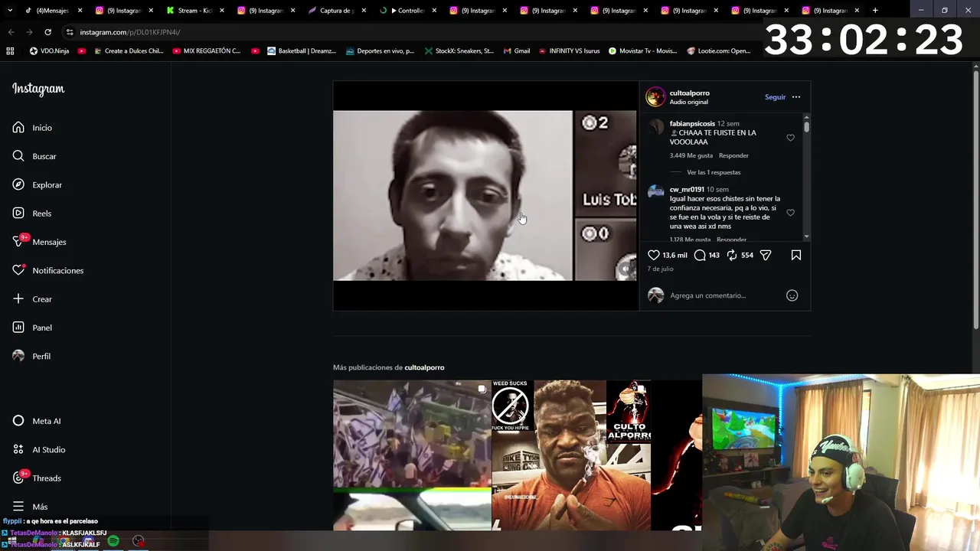Open Threads in sidebar

(x=37, y=478)
